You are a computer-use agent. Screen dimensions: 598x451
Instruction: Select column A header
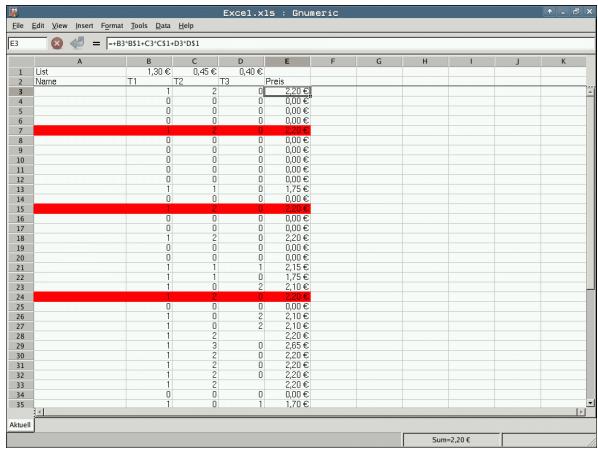click(x=80, y=61)
